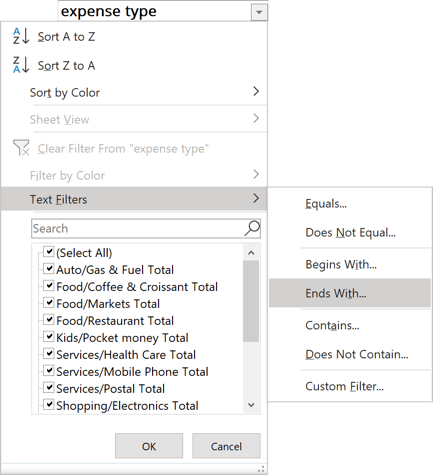
Task: Click the Sort Z to A icon
Action: 21,65
